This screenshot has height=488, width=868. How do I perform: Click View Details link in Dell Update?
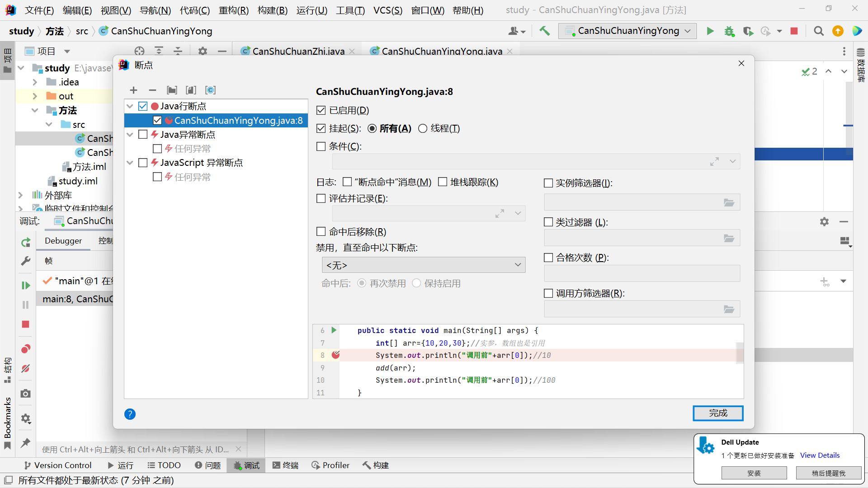pyautogui.click(x=820, y=455)
